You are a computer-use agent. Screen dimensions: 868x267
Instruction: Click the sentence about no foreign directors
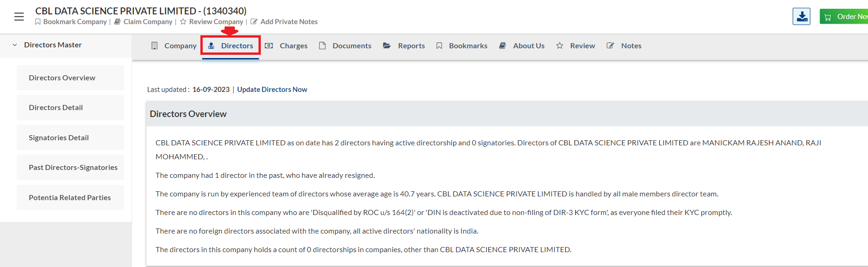click(317, 231)
